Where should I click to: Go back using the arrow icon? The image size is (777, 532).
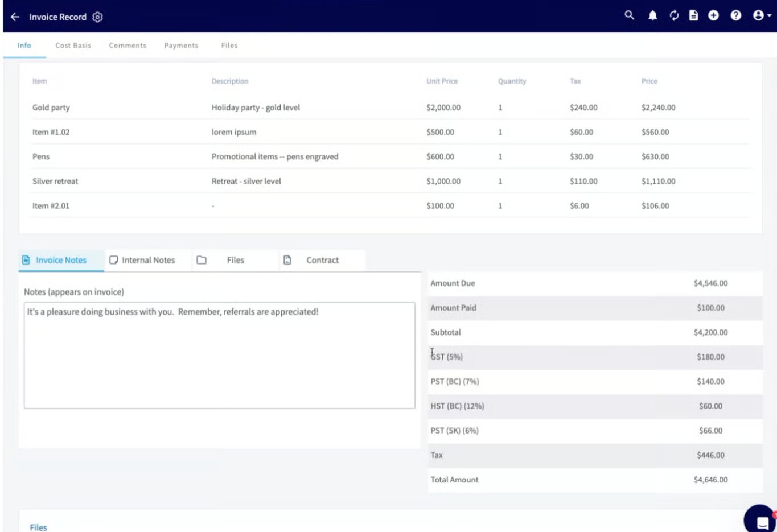[x=15, y=17]
